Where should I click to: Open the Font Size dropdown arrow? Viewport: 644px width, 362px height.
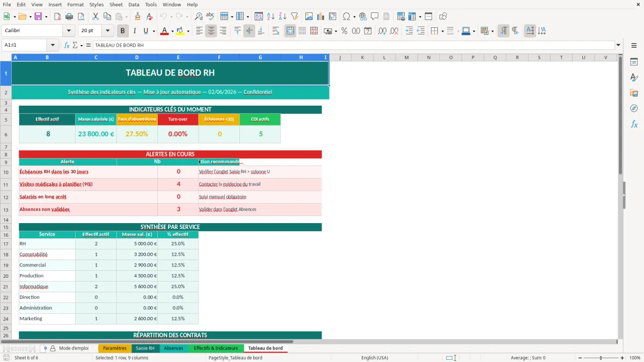click(x=108, y=31)
